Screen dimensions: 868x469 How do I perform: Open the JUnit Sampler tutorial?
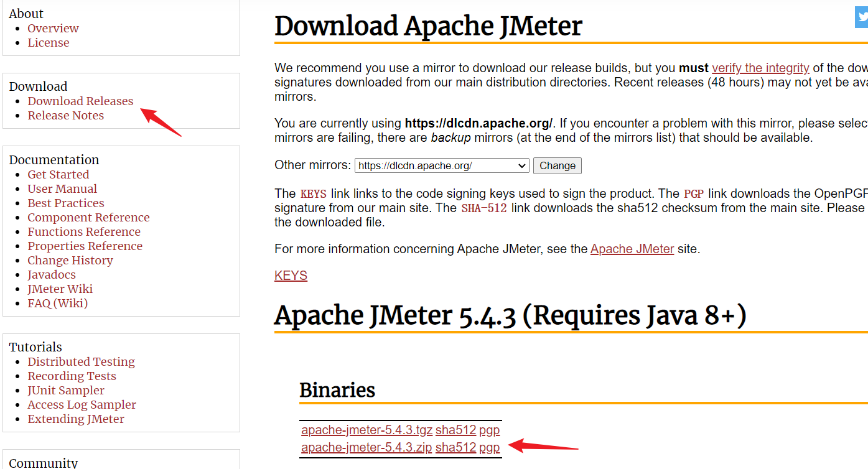[x=66, y=390]
